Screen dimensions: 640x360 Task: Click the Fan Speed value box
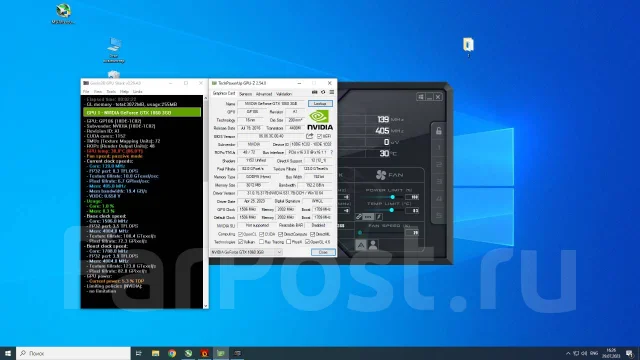pyautogui.click(x=412, y=233)
